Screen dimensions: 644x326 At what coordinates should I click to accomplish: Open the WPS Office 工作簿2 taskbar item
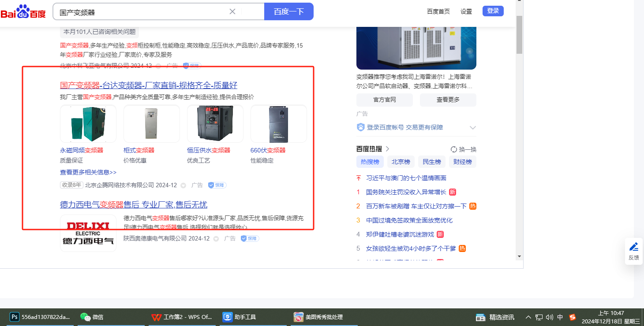coord(182,317)
